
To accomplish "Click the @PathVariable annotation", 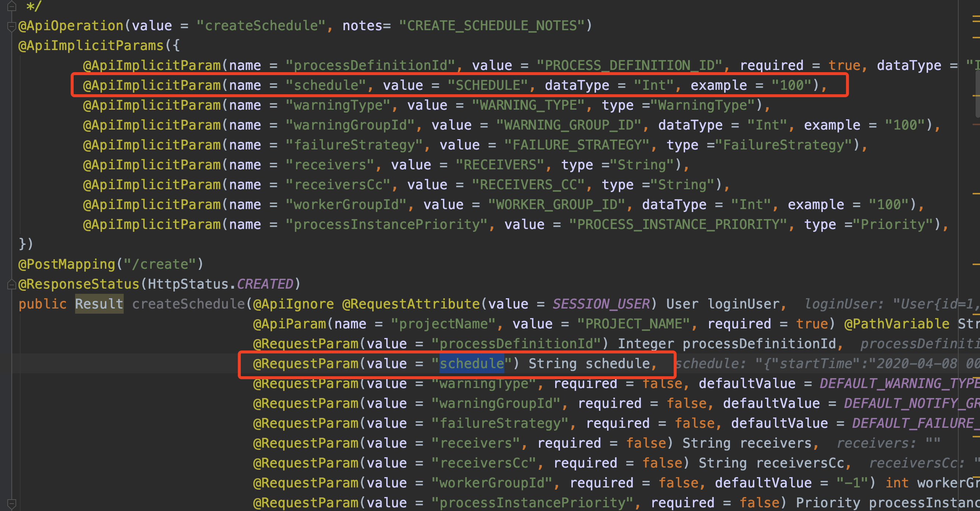I will (897, 324).
